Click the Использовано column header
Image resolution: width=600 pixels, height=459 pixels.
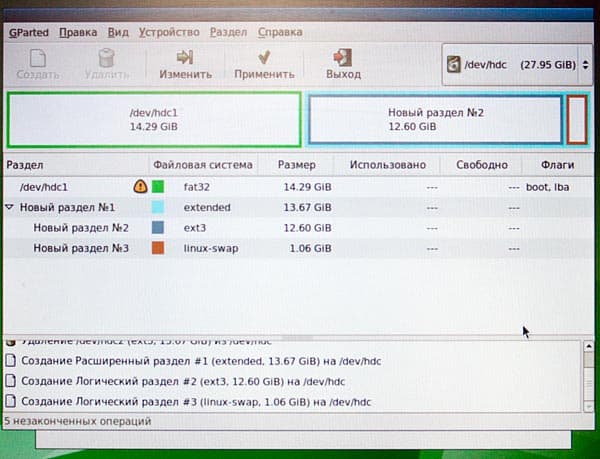coord(387,165)
